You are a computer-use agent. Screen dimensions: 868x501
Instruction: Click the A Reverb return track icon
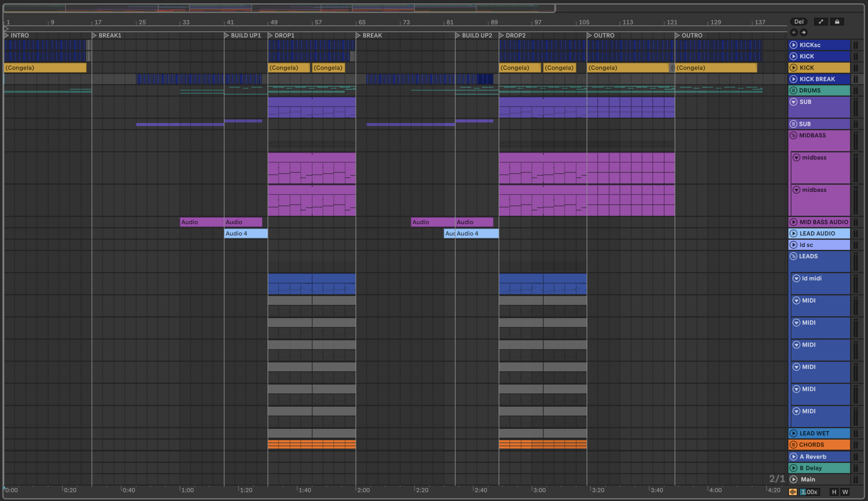[794, 457]
